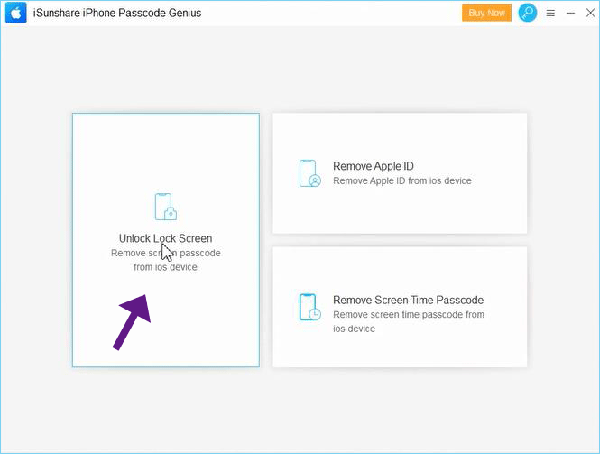This screenshot has height=454, width=600.
Task: Close the iSunshare window
Action: [x=590, y=13]
